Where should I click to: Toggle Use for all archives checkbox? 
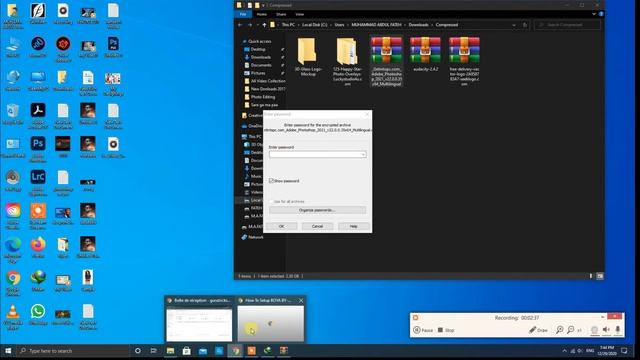(x=271, y=201)
